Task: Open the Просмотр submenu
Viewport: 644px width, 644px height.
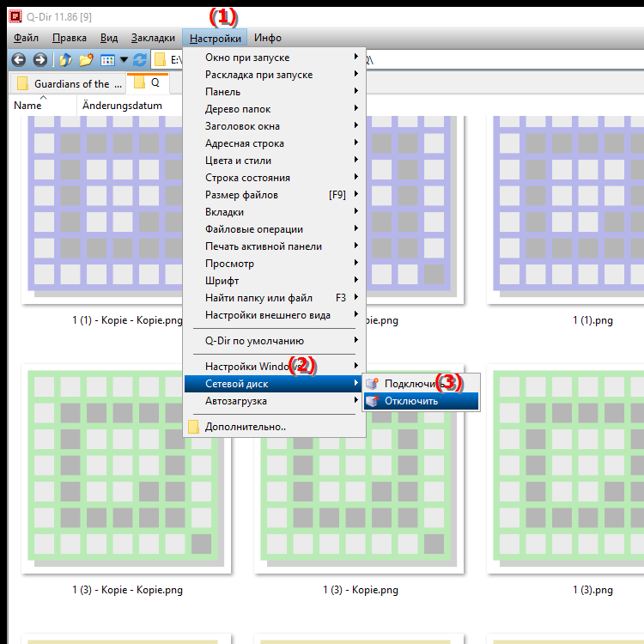Action: [x=275, y=264]
